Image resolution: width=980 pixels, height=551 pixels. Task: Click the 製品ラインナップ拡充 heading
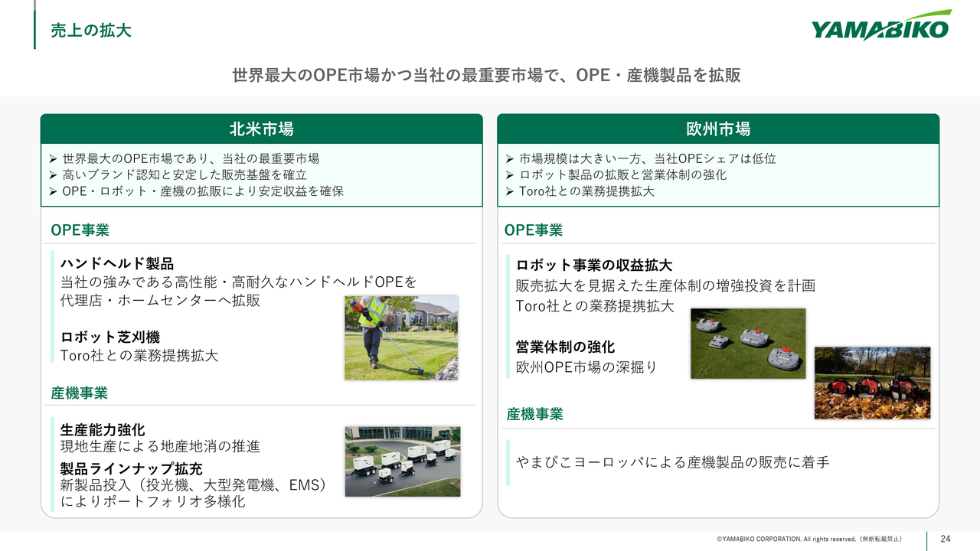[131, 468]
